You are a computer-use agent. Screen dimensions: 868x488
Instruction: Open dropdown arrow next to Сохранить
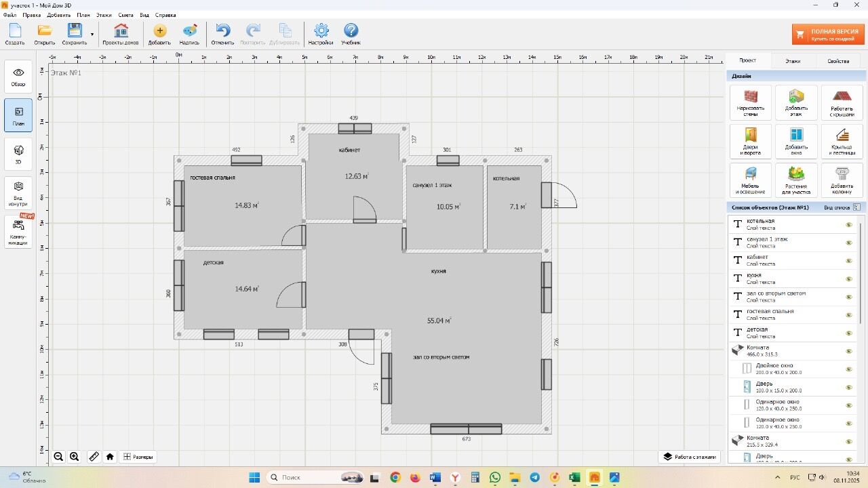coord(92,35)
